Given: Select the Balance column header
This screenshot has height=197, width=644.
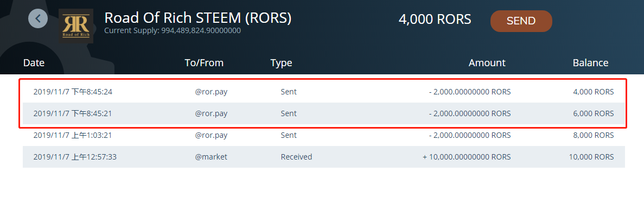Looking at the screenshot, I should tap(591, 63).
